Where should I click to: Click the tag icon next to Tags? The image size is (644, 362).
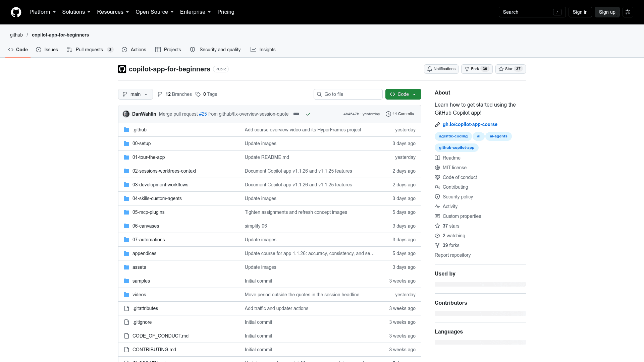point(198,94)
